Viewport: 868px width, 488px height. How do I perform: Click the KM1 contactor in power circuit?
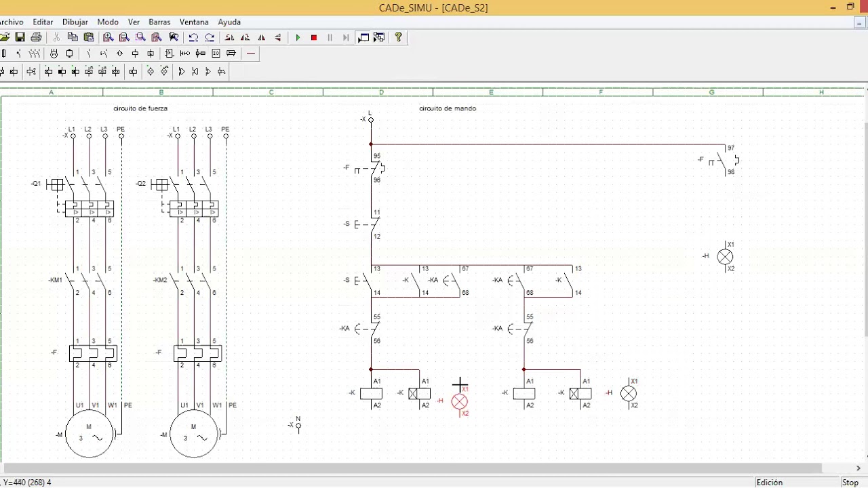(85, 280)
